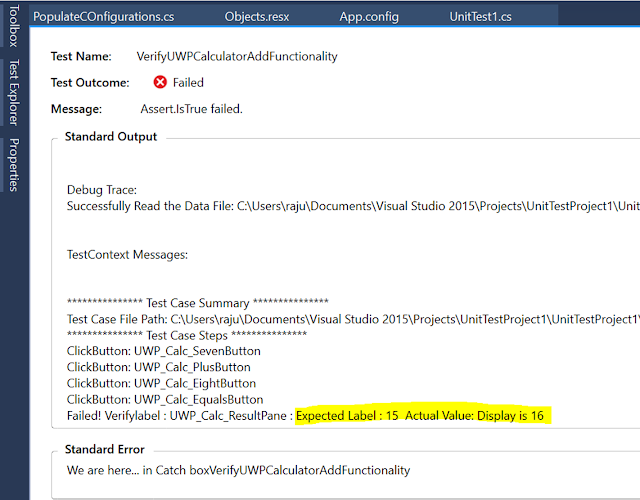Select the UWP_Calc_EqualsButton step line

click(165, 399)
